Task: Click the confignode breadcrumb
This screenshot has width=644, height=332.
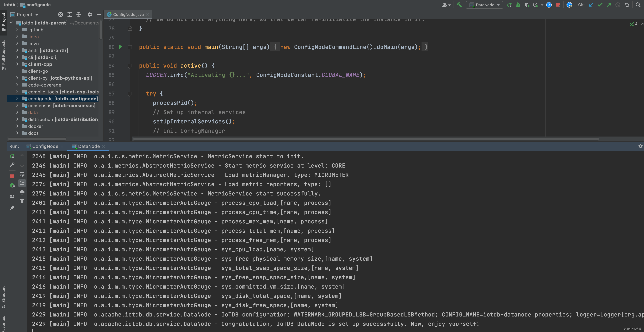Action: coord(35,5)
